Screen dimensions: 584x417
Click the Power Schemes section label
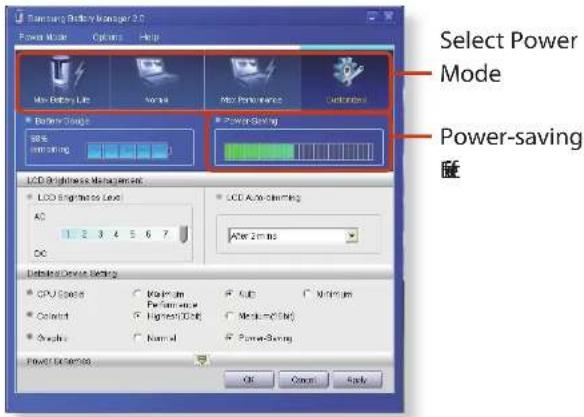pyautogui.click(x=58, y=362)
